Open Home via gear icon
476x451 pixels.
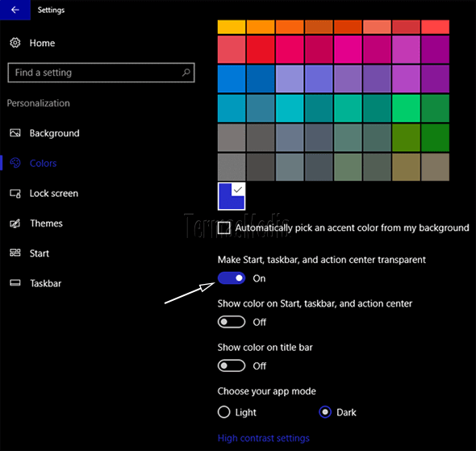point(15,43)
